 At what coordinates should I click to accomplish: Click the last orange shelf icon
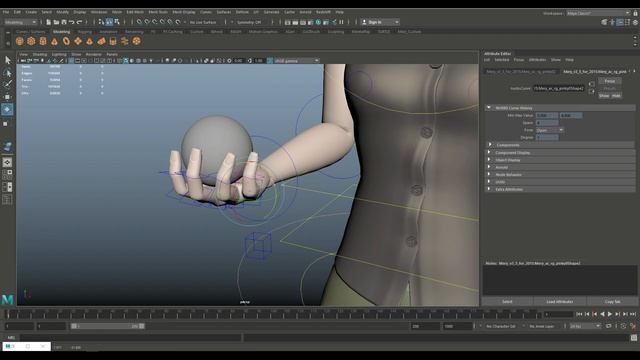point(137,41)
